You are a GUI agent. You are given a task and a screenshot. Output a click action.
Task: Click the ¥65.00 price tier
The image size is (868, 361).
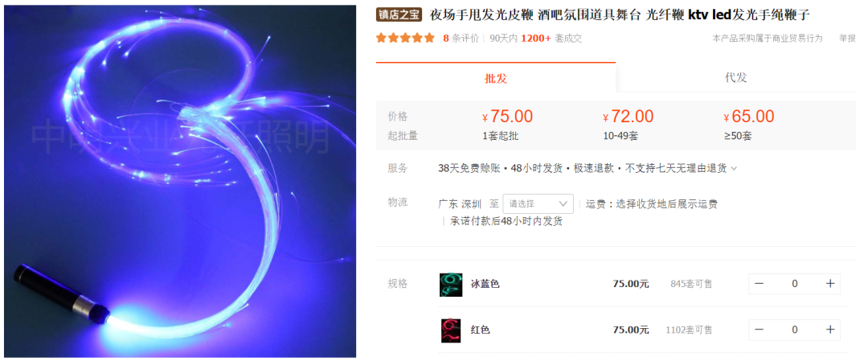pos(748,117)
